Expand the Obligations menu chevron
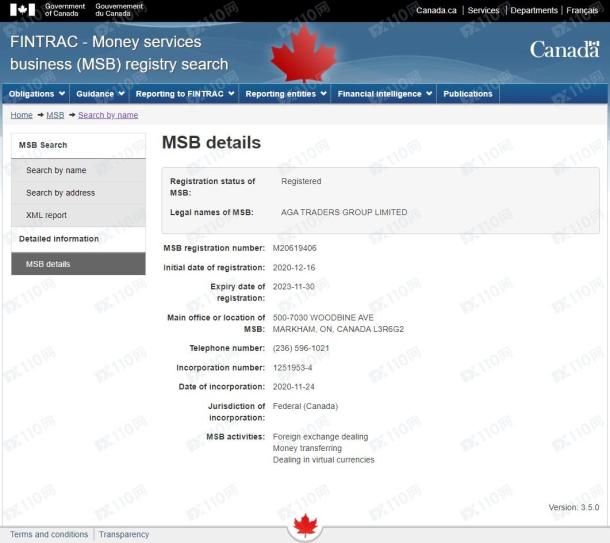Image resolution: width=610 pixels, height=543 pixels. pos(62,94)
